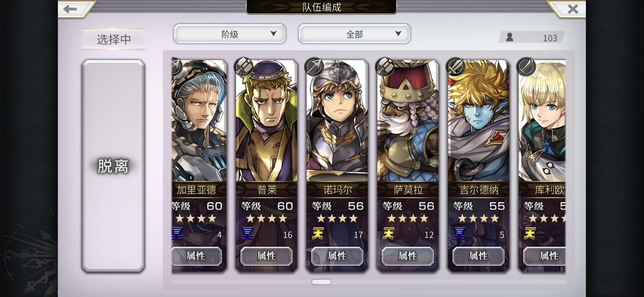Select 加里亚德 character portrait
The image size is (644, 297).
pos(199,121)
